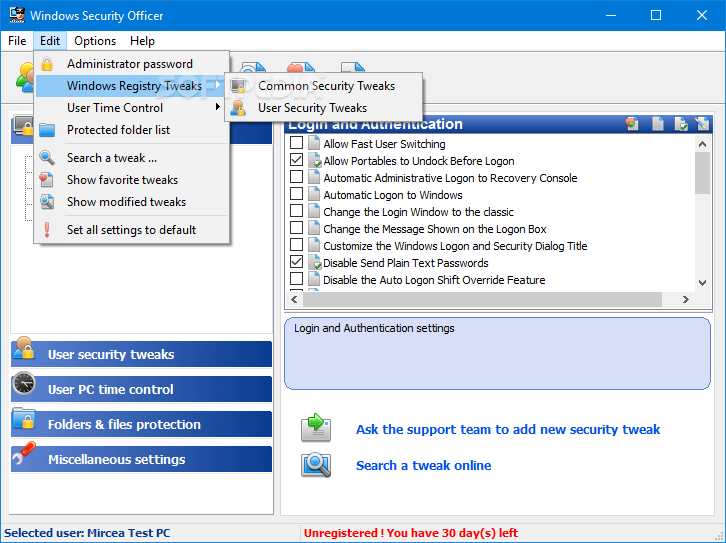Screen dimensions: 726x543
Task: Click the checked document icon beside Disable Send Plain Text
Action: click(315, 263)
